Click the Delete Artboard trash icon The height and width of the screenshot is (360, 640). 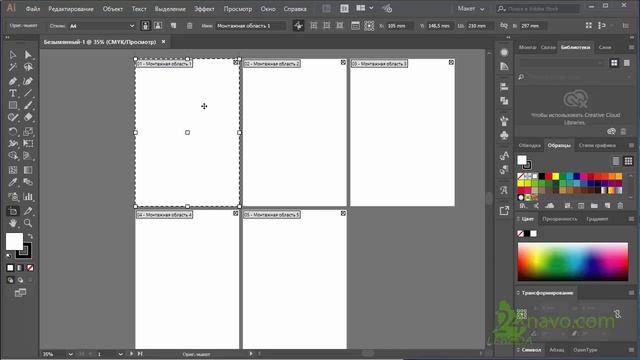(189, 26)
